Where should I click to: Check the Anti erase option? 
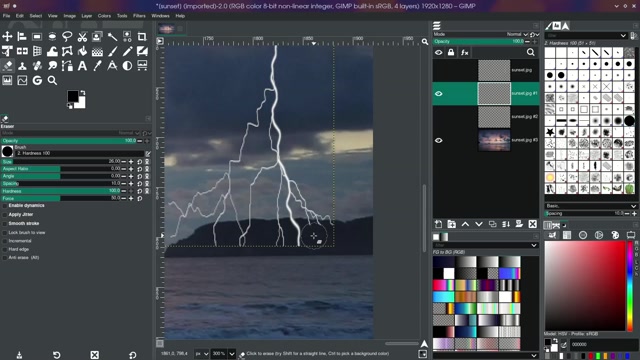click(5, 258)
